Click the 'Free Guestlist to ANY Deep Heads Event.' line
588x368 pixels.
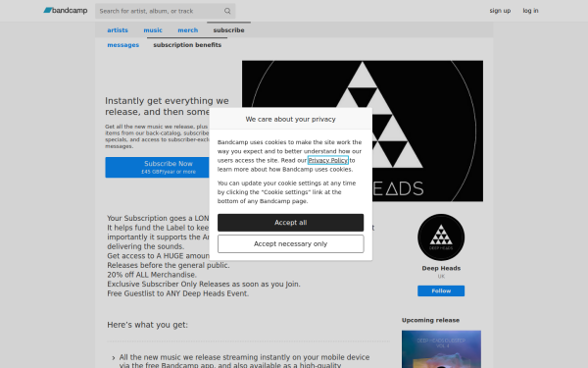pyautogui.click(x=177, y=293)
